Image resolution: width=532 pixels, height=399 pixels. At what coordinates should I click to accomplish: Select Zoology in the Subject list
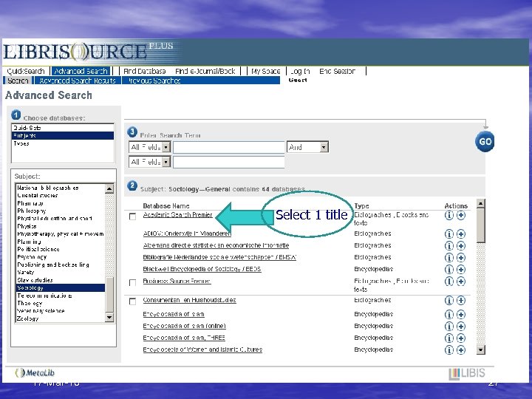click(x=61, y=318)
